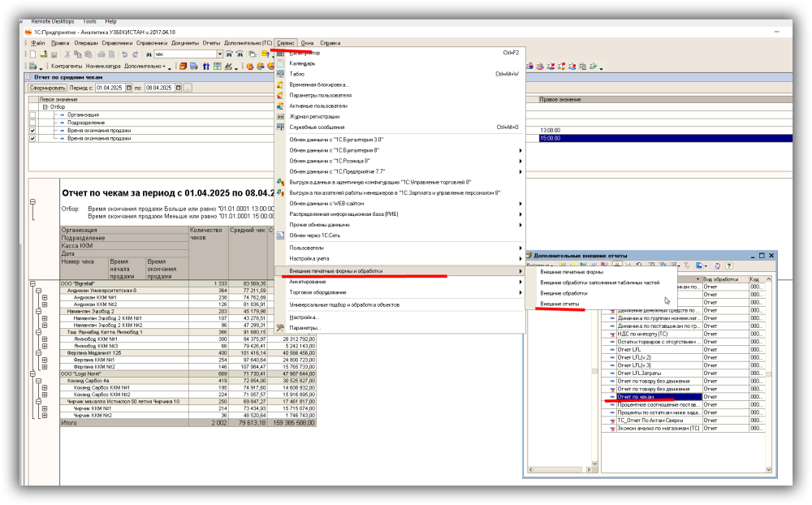812x505 pixels.
Task: Choose Внешние обработки from the submenu
Action: coord(601,293)
